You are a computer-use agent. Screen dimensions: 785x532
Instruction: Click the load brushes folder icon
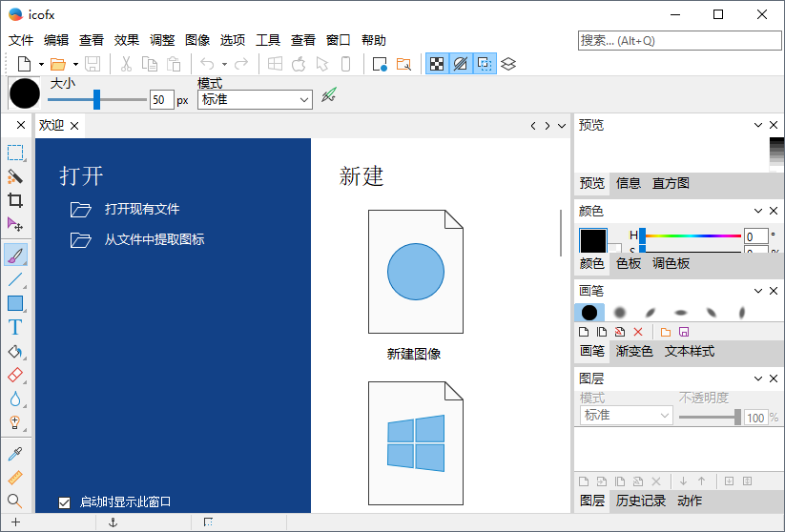(x=666, y=332)
